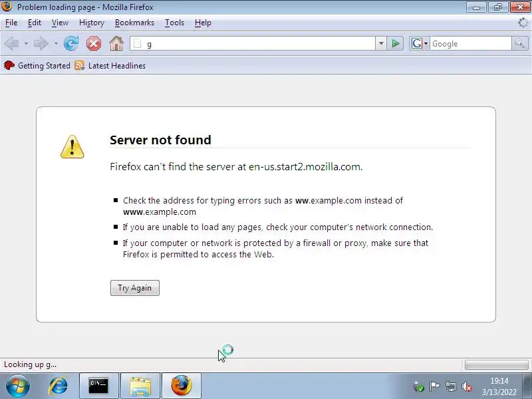Click the loading throbber icon
The width and height of the screenshot is (532, 399).
coord(523,23)
